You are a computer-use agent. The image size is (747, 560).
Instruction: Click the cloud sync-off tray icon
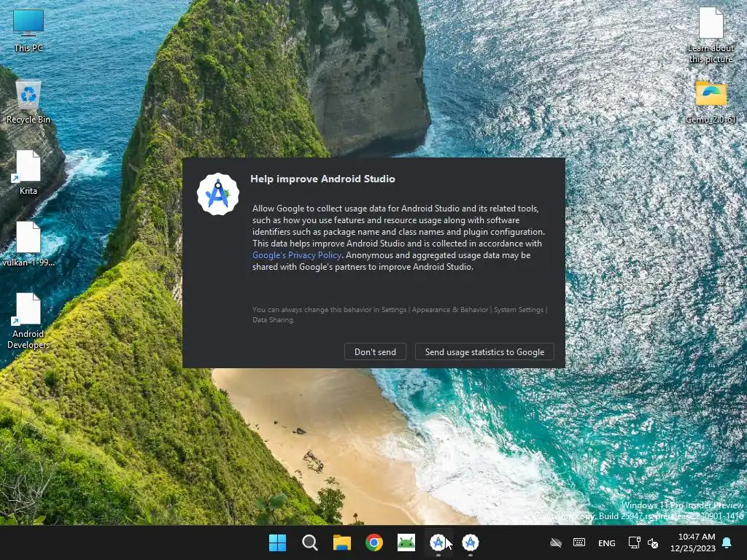pos(555,542)
